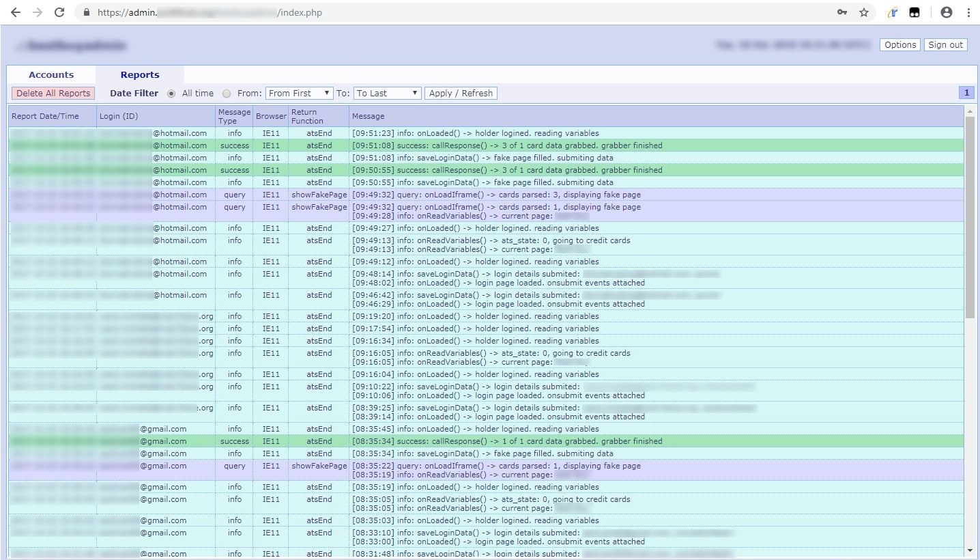
Task: Click the Delete All Reports button
Action: tap(53, 93)
